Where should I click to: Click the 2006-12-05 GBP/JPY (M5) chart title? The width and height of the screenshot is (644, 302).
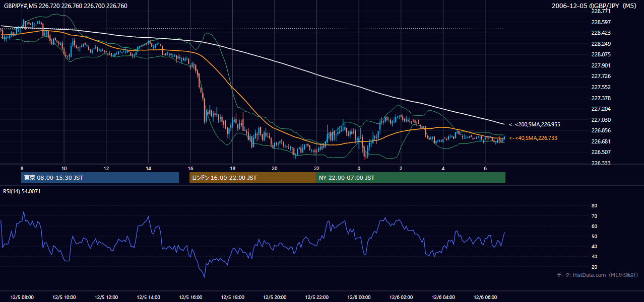pos(595,6)
